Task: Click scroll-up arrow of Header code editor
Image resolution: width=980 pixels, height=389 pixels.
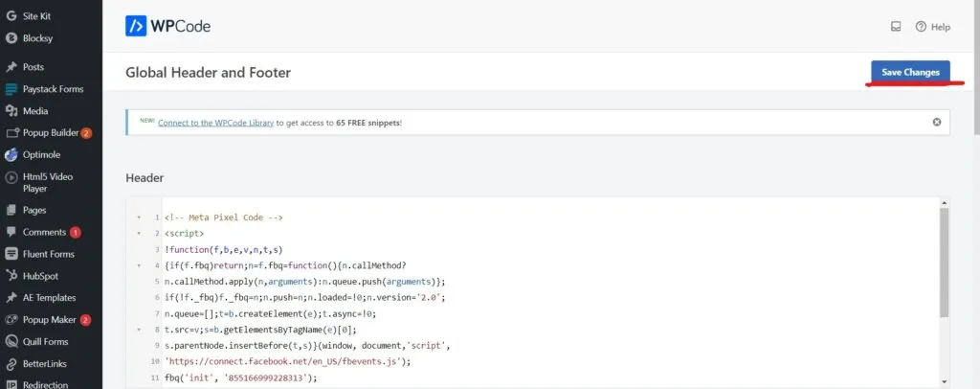Action: pos(944,203)
